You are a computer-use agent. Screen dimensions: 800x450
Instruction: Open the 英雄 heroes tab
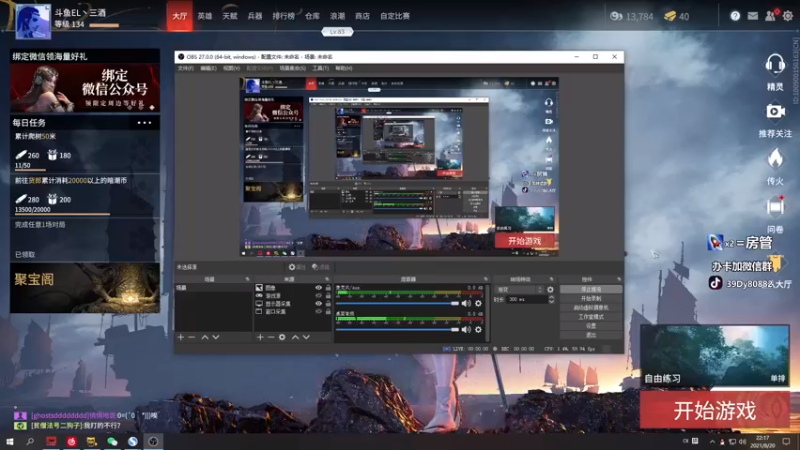[205, 16]
